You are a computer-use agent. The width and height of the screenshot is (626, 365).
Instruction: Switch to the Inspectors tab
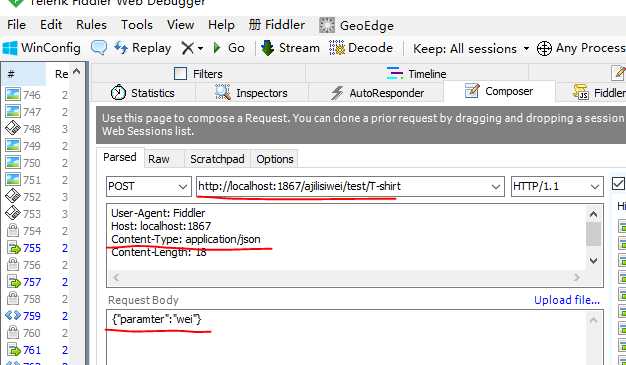[x=251, y=93]
